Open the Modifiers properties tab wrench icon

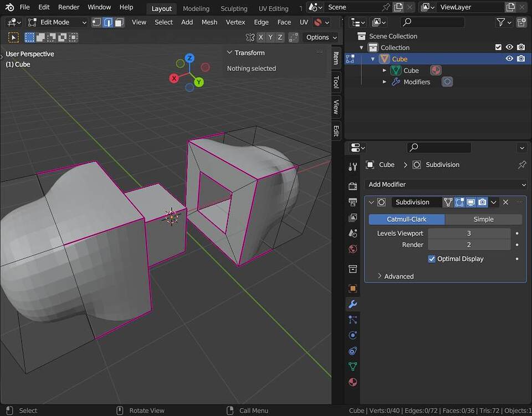click(353, 304)
